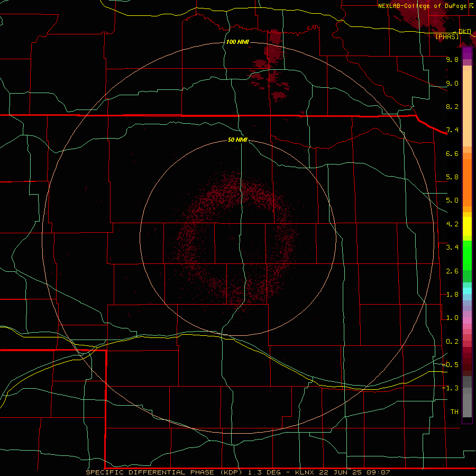Click the TH label on color scale
This screenshot has height=476, width=476.
click(454, 412)
